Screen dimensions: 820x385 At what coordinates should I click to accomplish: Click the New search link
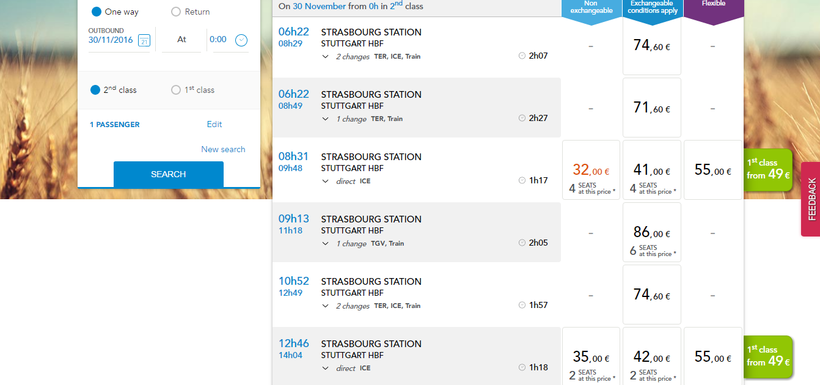click(x=223, y=149)
